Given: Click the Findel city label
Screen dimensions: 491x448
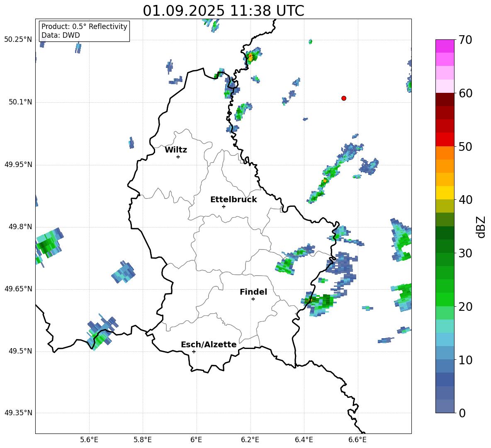Looking at the screenshot, I should (253, 292).
